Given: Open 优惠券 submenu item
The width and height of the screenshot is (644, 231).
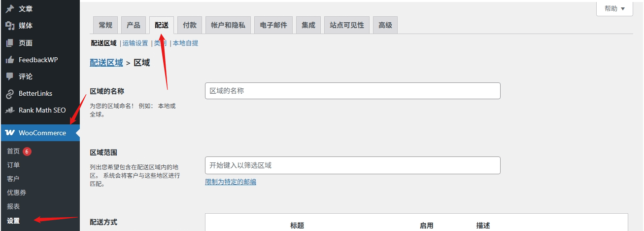Looking at the screenshot, I should pyautogui.click(x=17, y=192).
